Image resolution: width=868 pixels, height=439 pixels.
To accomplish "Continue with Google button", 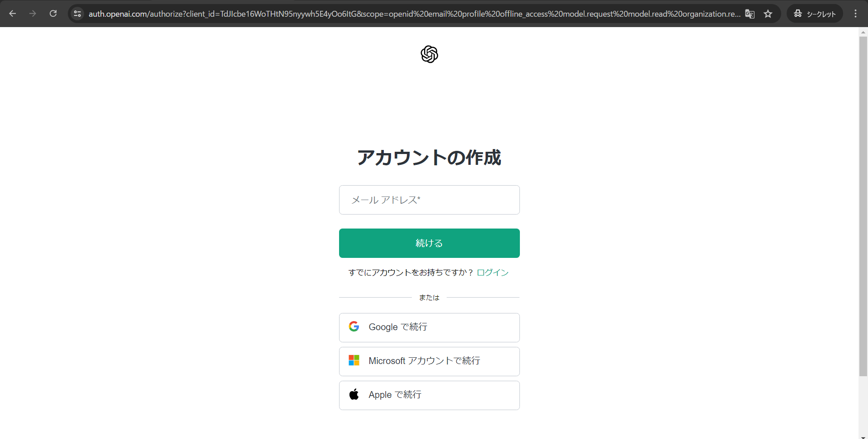I will click(x=429, y=327).
